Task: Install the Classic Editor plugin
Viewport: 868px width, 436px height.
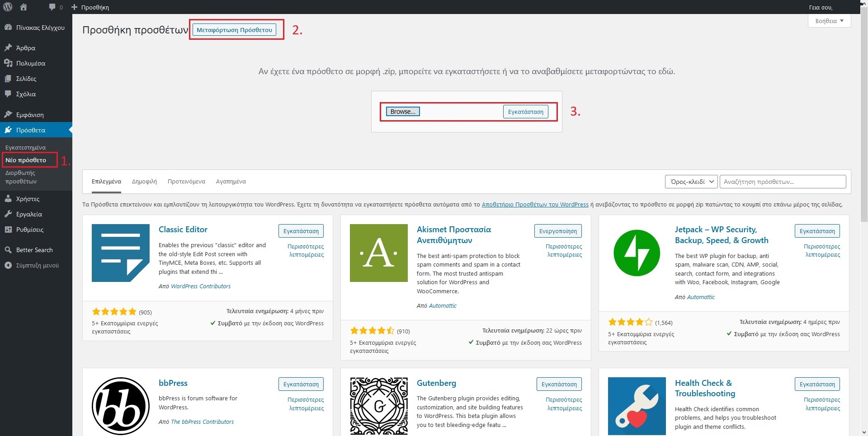Action: click(x=301, y=231)
